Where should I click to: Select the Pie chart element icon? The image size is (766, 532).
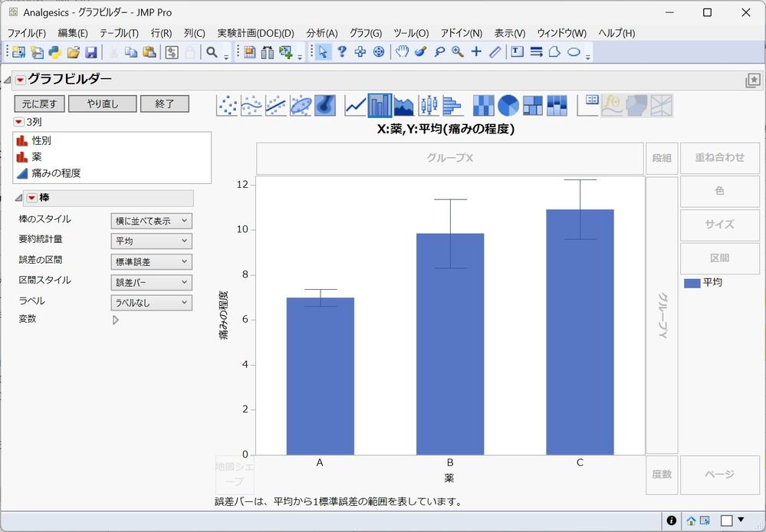coord(508,106)
